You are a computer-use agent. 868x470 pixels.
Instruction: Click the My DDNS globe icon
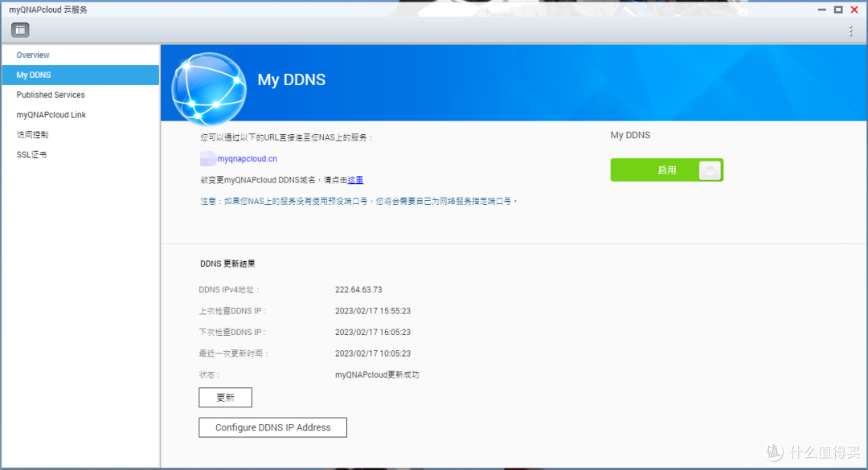tap(209, 88)
